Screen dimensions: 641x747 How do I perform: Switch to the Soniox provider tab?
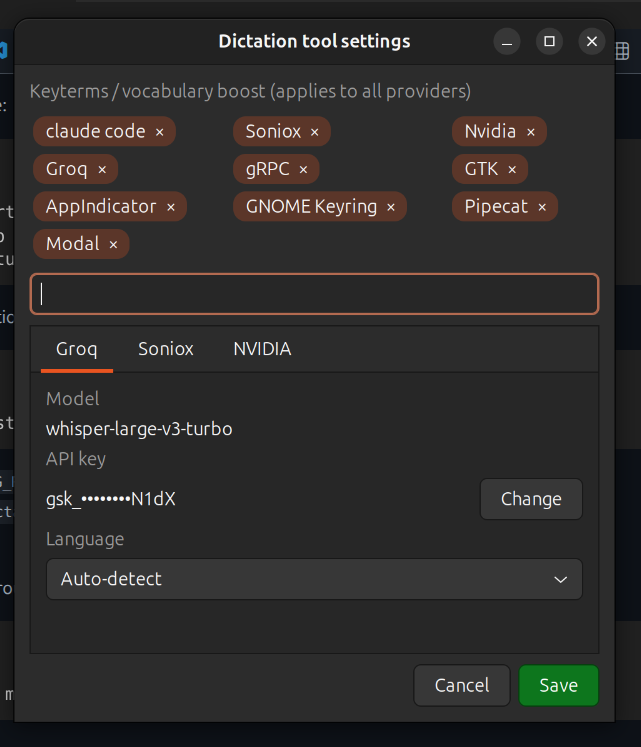point(166,349)
